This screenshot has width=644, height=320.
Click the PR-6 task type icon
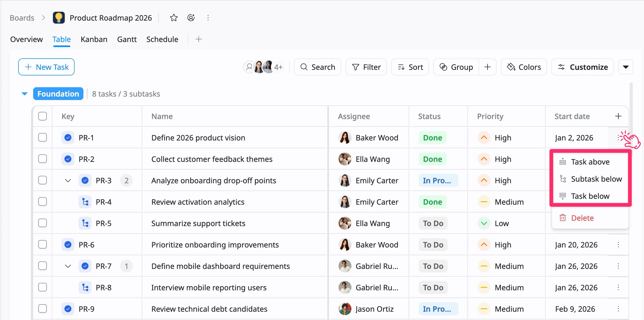[x=68, y=245]
